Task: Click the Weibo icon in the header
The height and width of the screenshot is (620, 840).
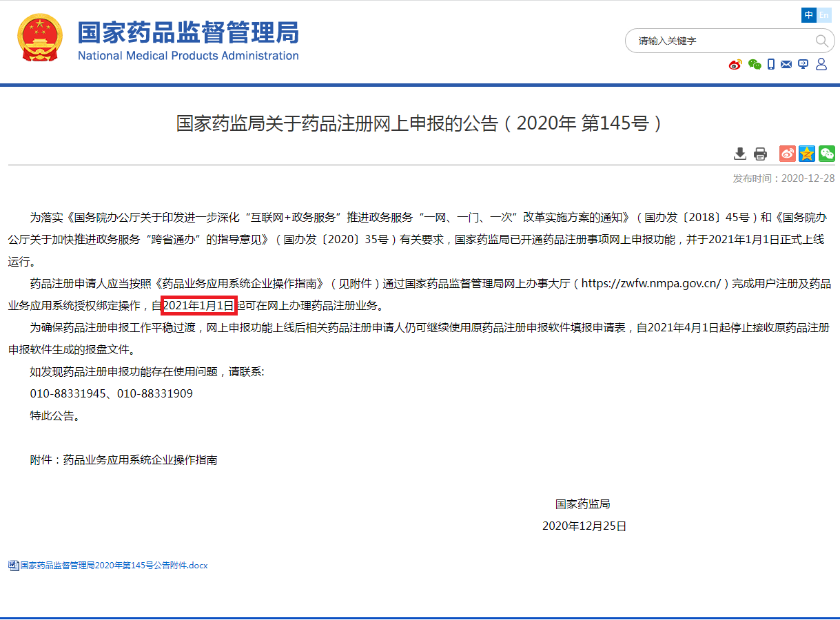Action: (735, 65)
